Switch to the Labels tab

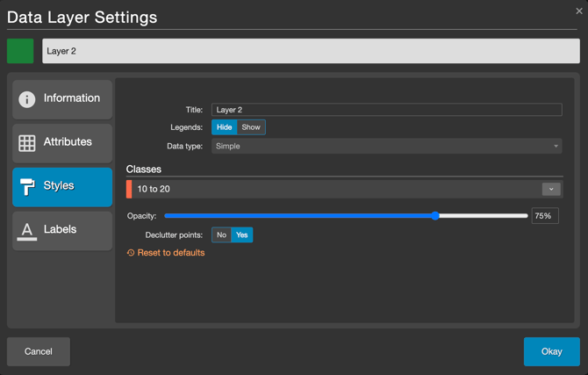(62, 230)
